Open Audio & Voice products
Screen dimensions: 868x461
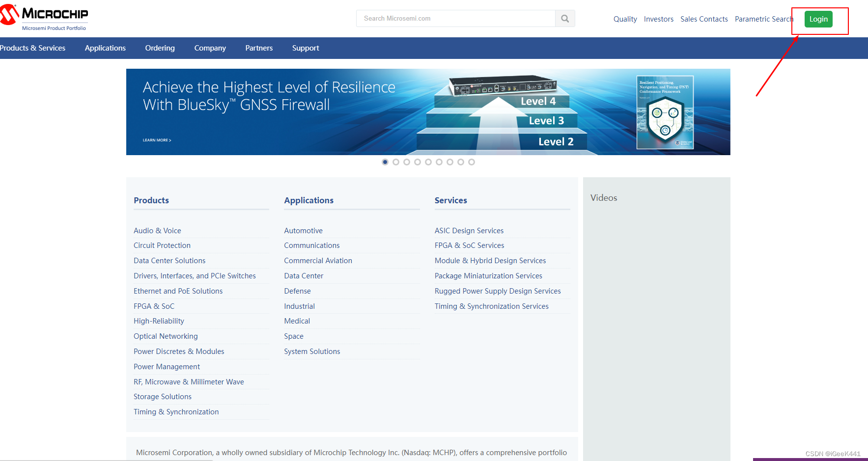pyautogui.click(x=157, y=231)
